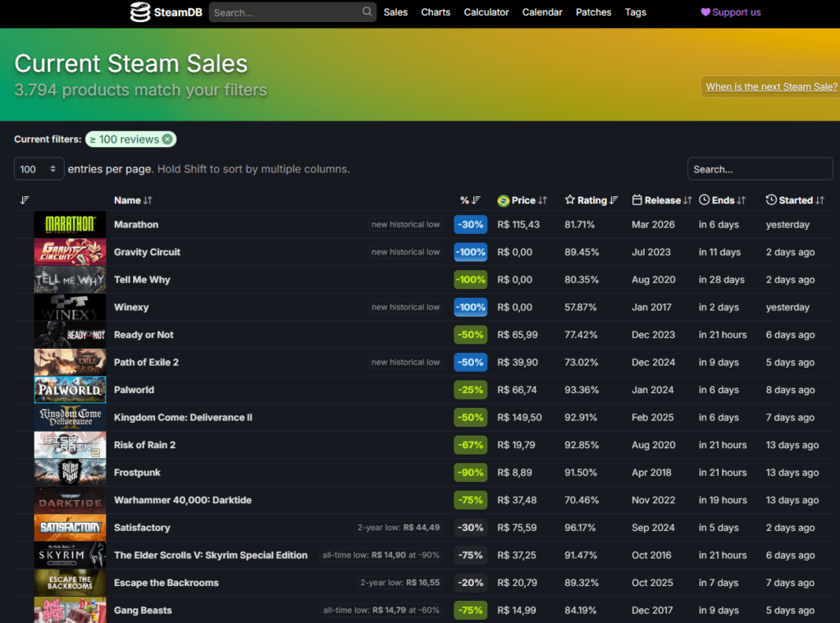Click the -25% badge for Palworld
This screenshot has width=840, height=623.
tap(470, 390)
